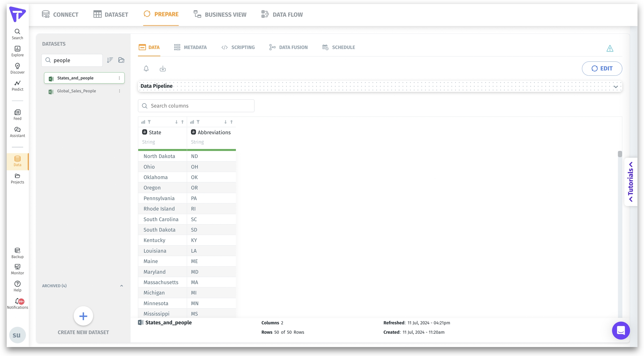Click the warning triangle icon
Screen dimensions: 644x356
(610, 49)
